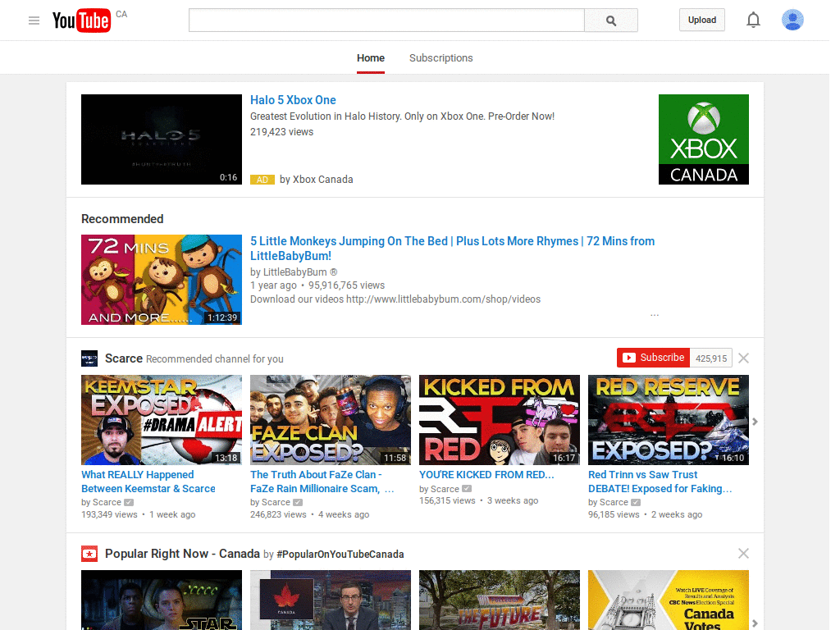Image resolution: width=840 pixels, height=630 pixels.
Task: Switch to the Subscriptions tab
Action: point(441,58)
